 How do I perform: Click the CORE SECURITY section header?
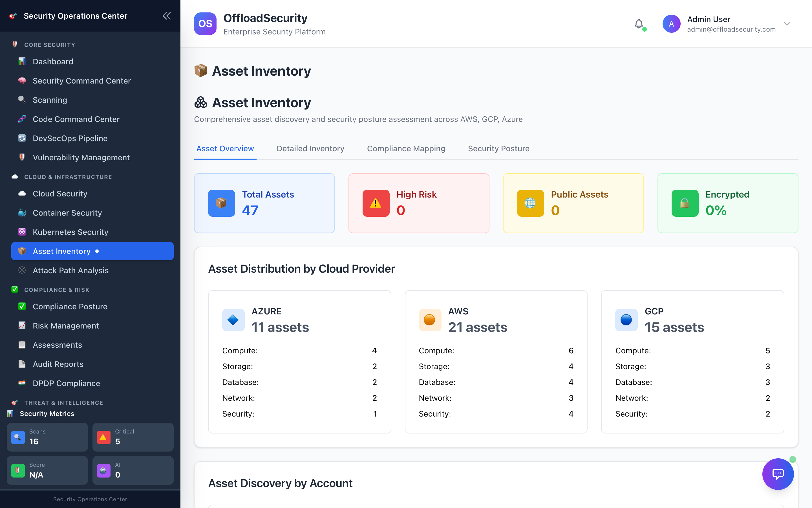(50, 45)
